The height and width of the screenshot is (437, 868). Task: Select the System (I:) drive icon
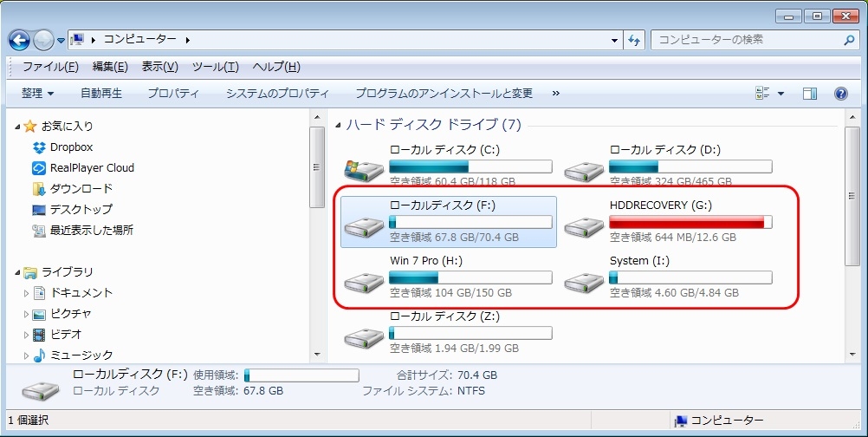tap(584, 282)
